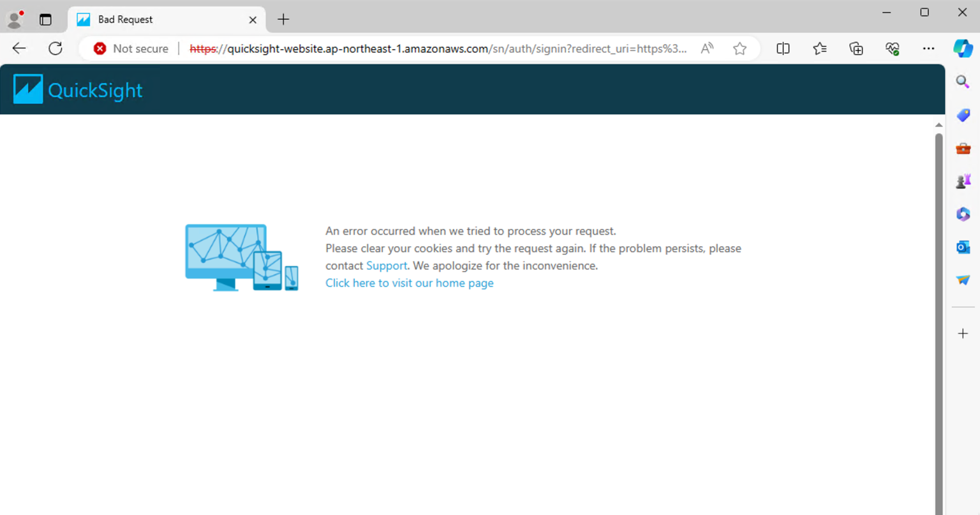The height and width of the screenshot is (515, 980).
Task: Enable split screen view
Action: coord(783,48)
